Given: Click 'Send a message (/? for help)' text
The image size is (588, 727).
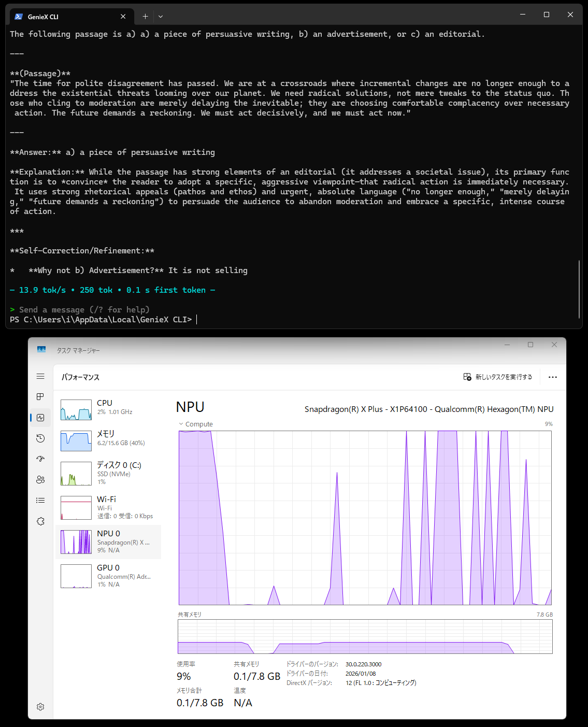Looking at the screenshot, I should pos(84,310).
